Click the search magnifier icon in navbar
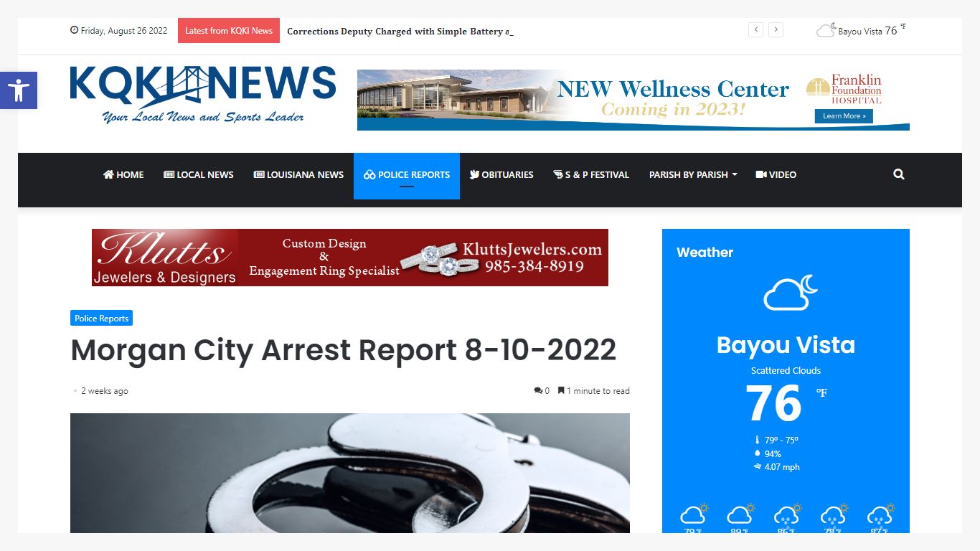The height and width of the screenshot is (551, 980). tap(899, 174)
